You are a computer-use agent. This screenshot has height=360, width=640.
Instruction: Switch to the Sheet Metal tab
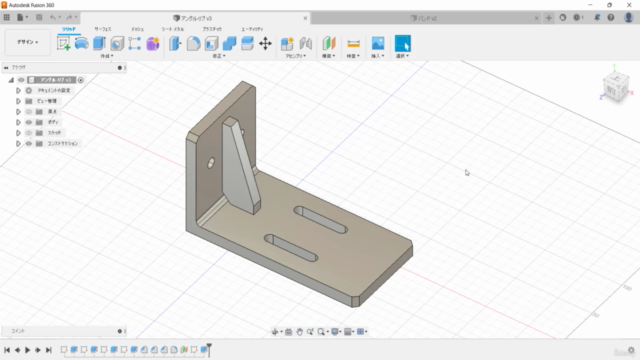point(172,29)
